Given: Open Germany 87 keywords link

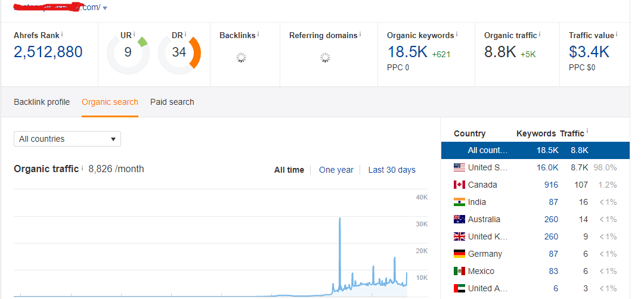Looking at the screenshot, I should click(x=553, y=254).
